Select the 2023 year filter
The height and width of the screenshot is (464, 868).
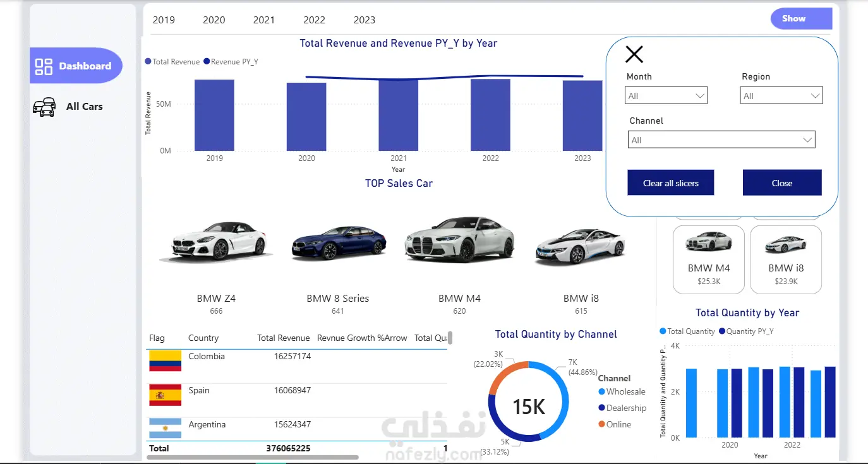coord(365,20)
